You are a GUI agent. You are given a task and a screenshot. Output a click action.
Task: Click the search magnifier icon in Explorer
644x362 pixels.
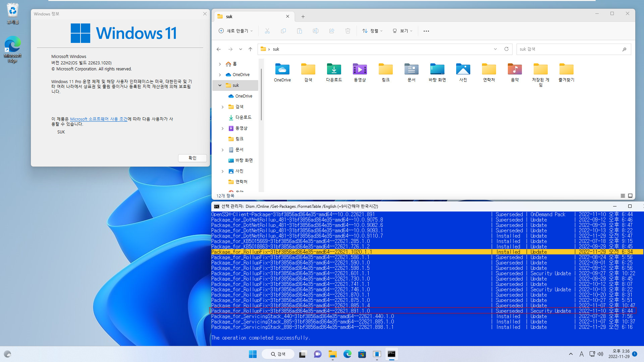click(624, 49)
